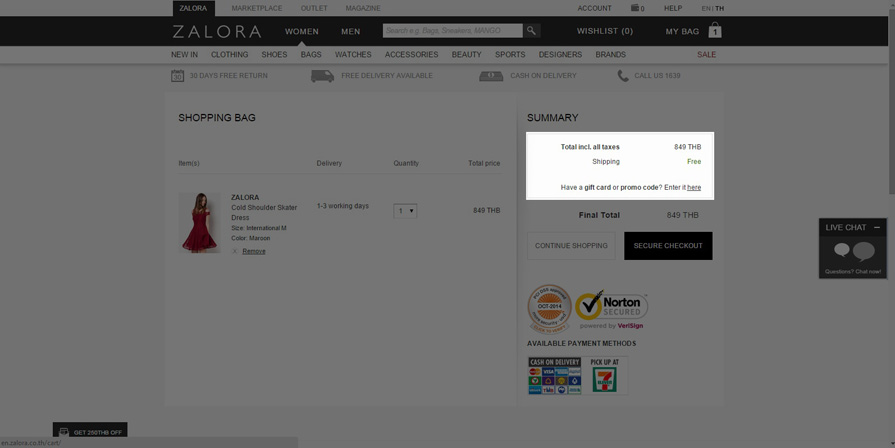Click the PCI DSS approved seal
895x448 pixels.
point(549,309)
